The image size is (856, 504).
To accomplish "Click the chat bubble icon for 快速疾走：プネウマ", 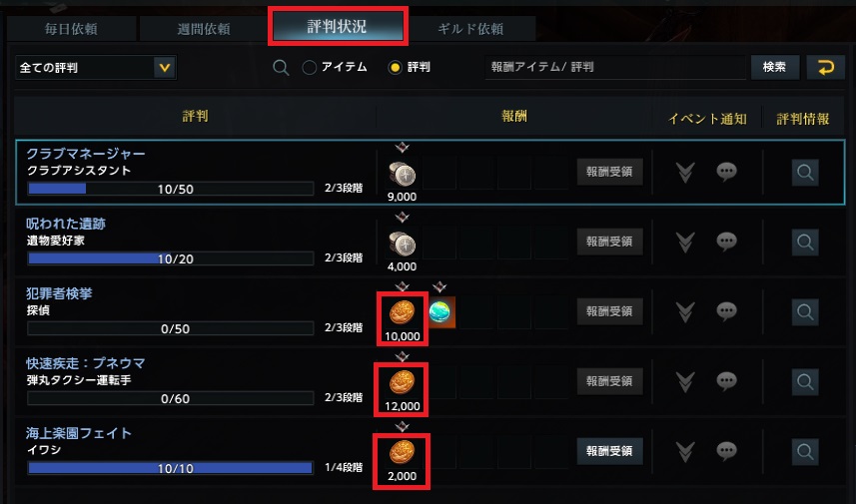I will point(726,381).
